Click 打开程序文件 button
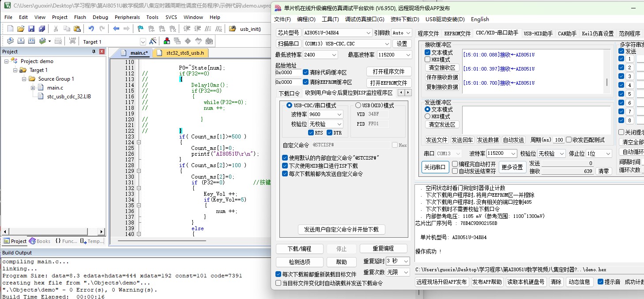The image size is (644, 299). click(388, 71)
